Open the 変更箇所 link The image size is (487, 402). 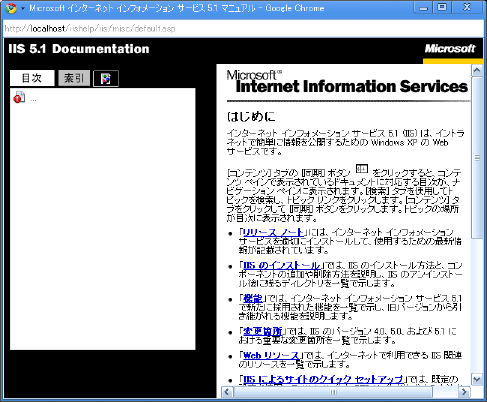coord(263,331)
